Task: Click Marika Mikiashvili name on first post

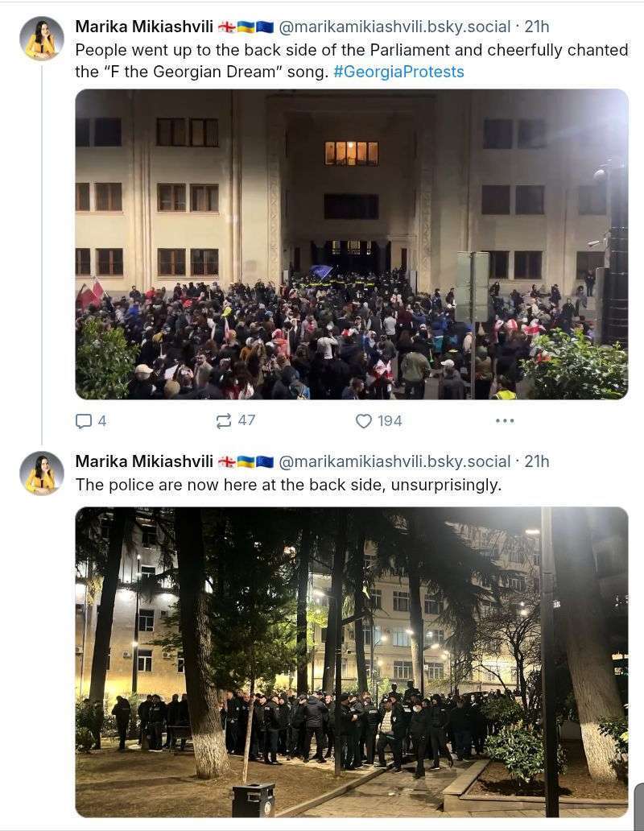Action: (144, 27)
